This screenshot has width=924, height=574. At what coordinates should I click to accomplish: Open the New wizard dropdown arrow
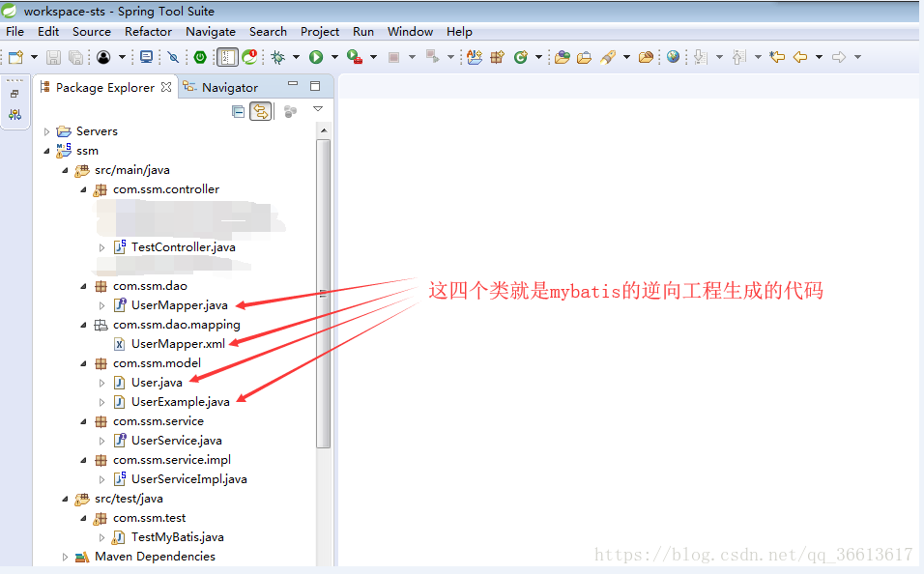tap(34, 57)
